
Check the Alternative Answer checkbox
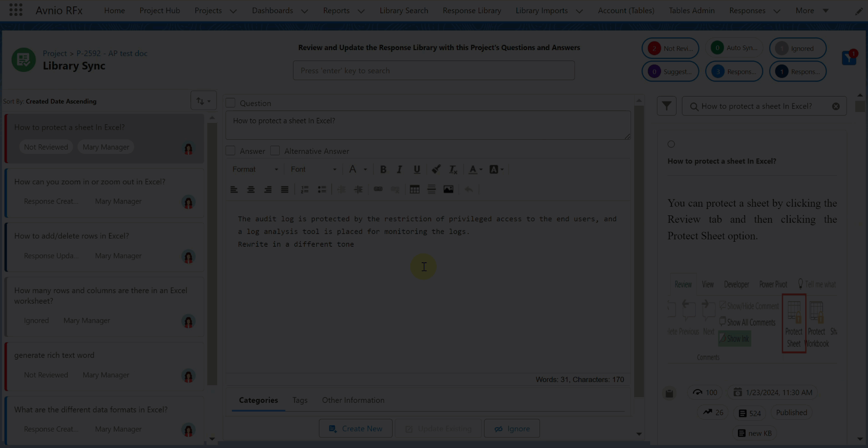(x=275, y=151)
